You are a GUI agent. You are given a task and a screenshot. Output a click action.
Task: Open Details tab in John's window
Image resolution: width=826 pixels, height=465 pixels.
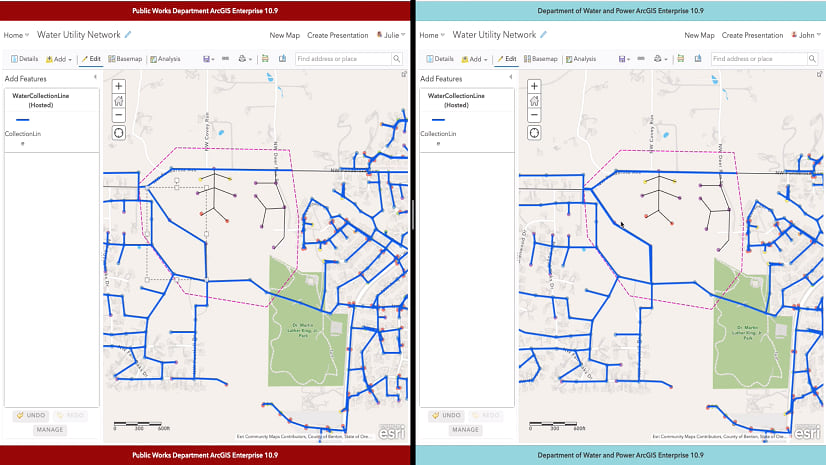click(x=440, y=59)
